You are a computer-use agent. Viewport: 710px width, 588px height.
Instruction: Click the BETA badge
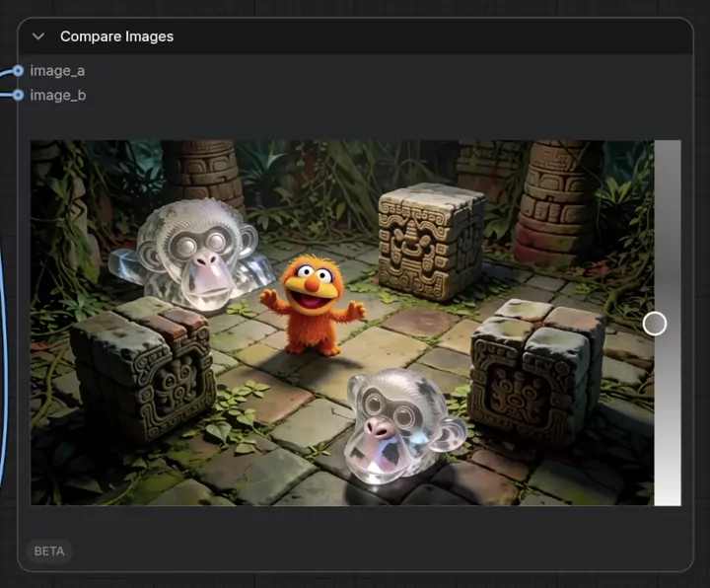pyautogui.click(x=49, y=551)
